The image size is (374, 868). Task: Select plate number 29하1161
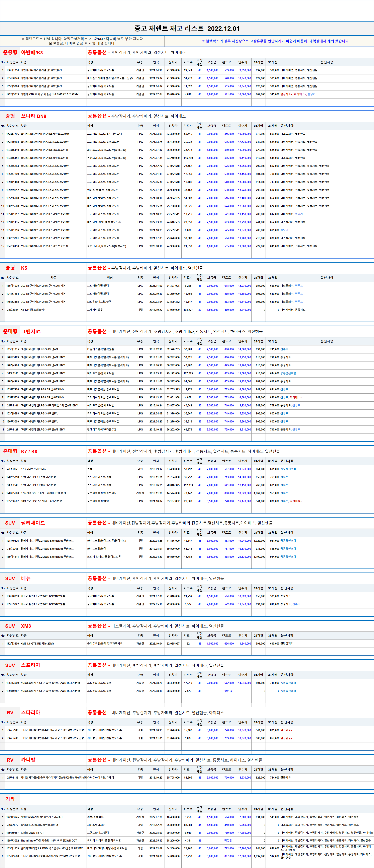coord(12,405)
